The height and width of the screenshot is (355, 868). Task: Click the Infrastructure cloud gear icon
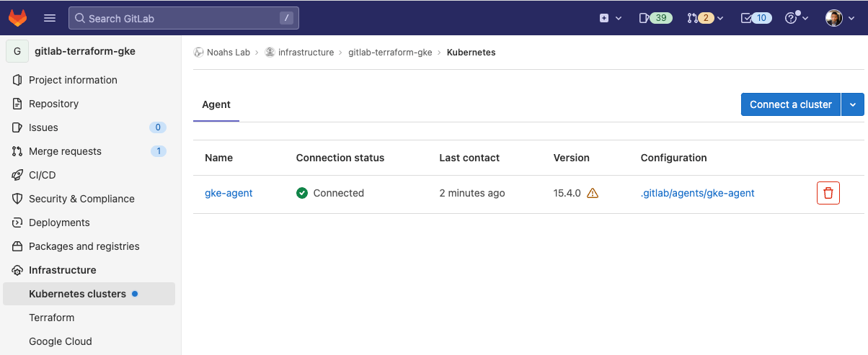pos(17,270)
